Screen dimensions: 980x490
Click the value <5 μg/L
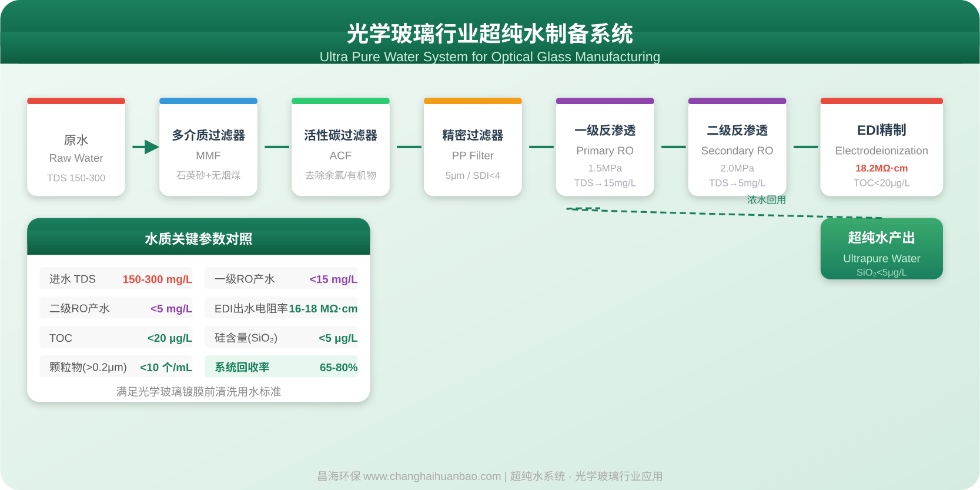338,338
